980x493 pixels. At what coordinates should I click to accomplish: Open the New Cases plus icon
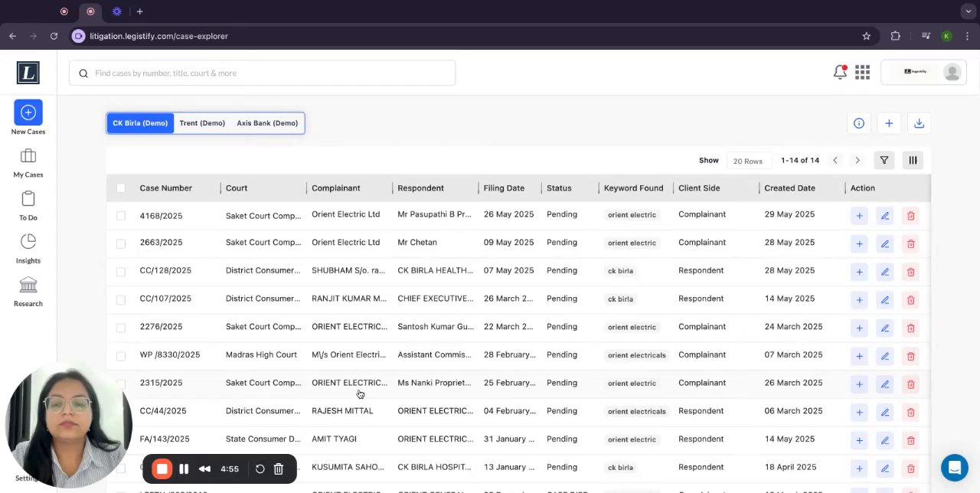click(28, 113)
